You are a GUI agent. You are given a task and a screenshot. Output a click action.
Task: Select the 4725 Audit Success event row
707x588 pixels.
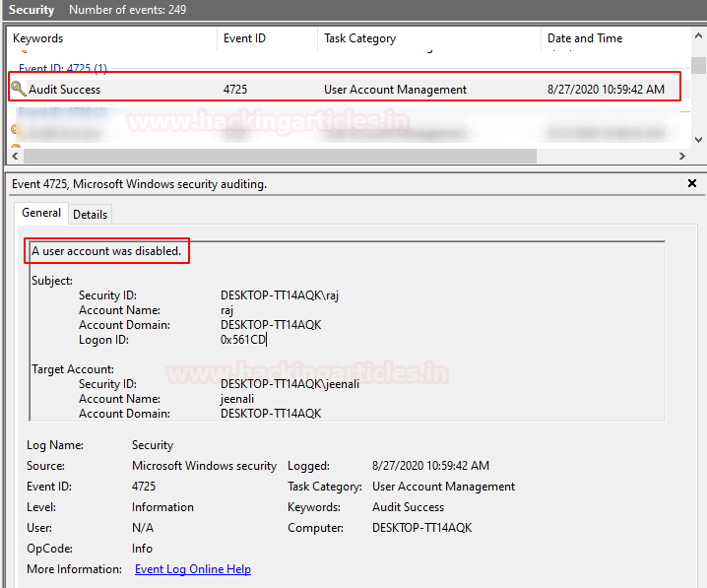pyautogui.click(x=345, y=87)
